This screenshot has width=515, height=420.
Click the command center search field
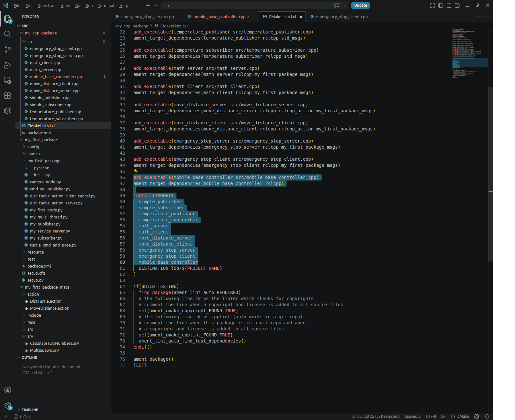(x=246, y=5)
